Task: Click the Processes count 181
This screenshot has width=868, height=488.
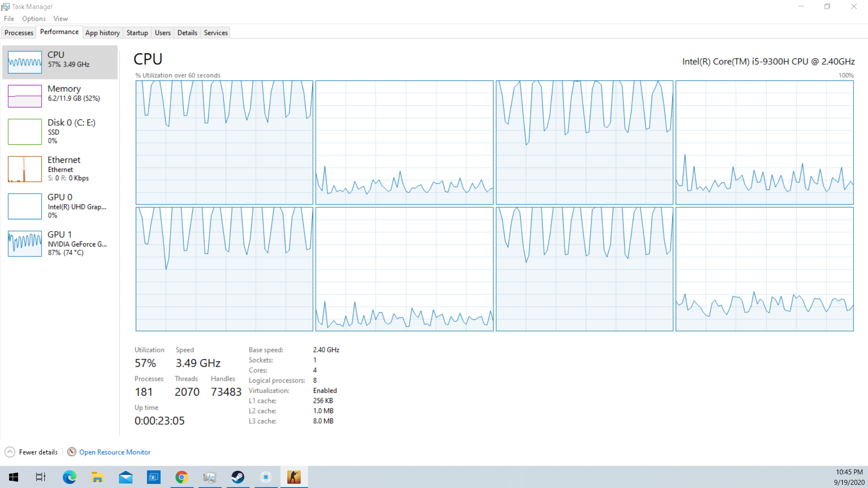Action: click(x=144, y=392)
